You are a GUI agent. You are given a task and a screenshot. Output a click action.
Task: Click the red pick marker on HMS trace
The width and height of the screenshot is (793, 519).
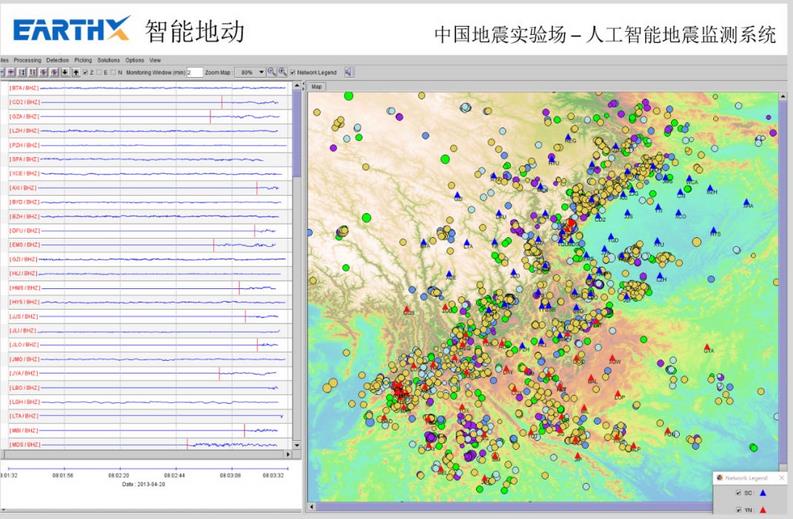pos(239,288)
